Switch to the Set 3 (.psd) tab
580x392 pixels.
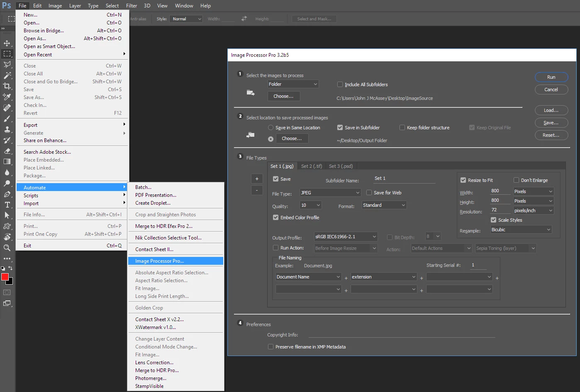(x=341, y=166)
